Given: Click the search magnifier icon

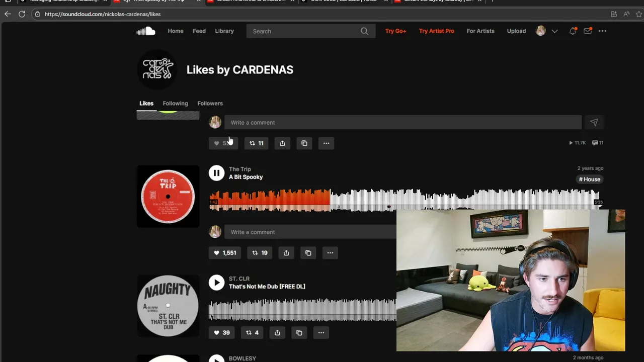Looking at the screenshot, I should click(x=364, y=31).
